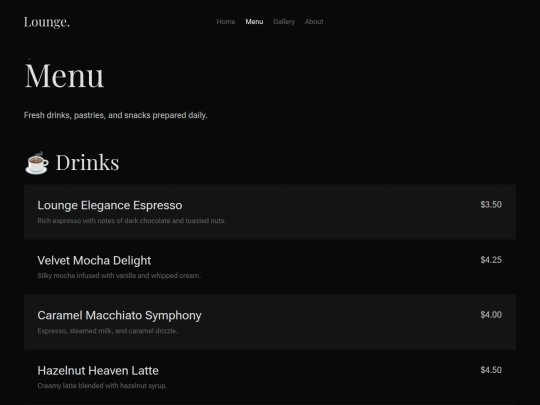540x405 pixels.
Task: Select the Hazelnut Heaven Latte item
Action: pos(270,377)
